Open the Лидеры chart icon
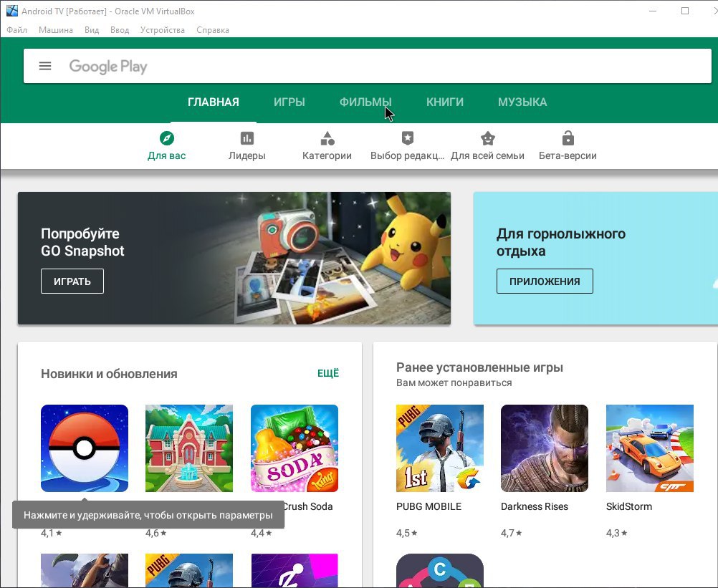This screenshot has height=588, width=718. 246,138
